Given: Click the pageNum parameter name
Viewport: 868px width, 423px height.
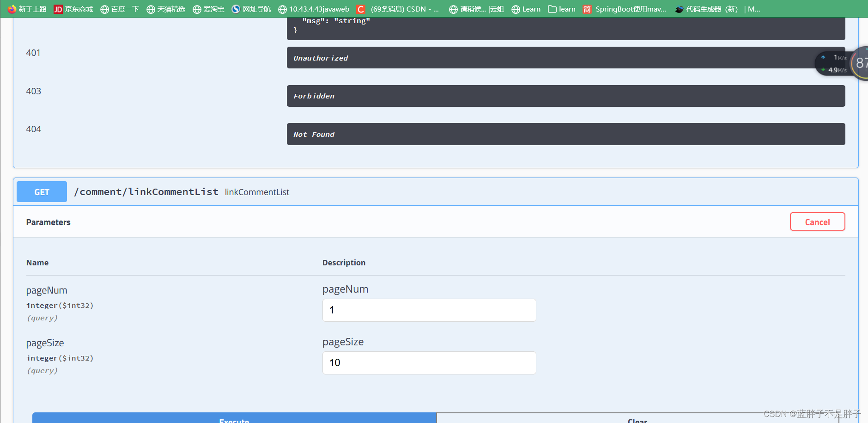Looking at the screenshot, I should pyautogui.click(x=47, y=290).
